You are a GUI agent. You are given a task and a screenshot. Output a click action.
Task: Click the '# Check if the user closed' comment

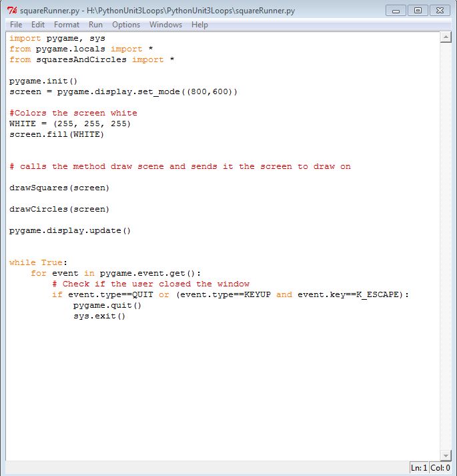tap(151, 284)
